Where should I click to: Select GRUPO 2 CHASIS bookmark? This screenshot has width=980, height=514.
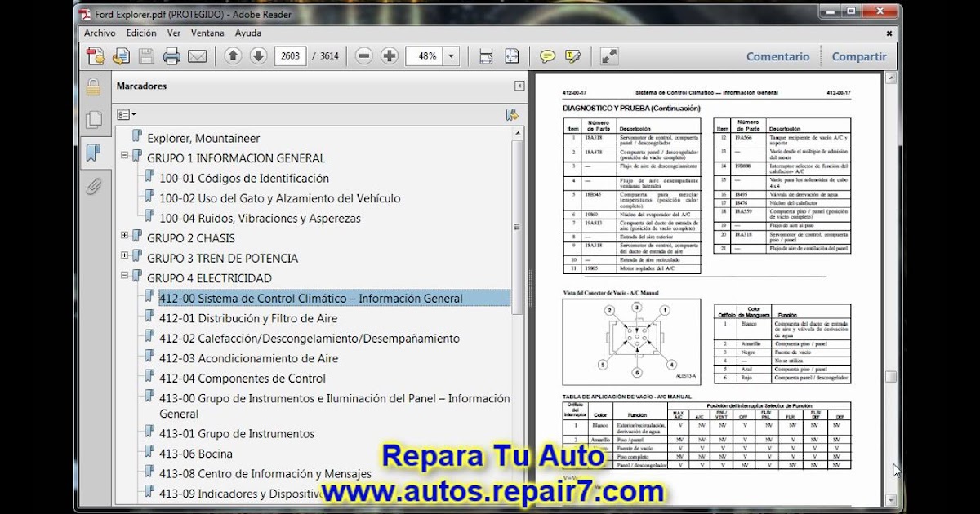191,238
